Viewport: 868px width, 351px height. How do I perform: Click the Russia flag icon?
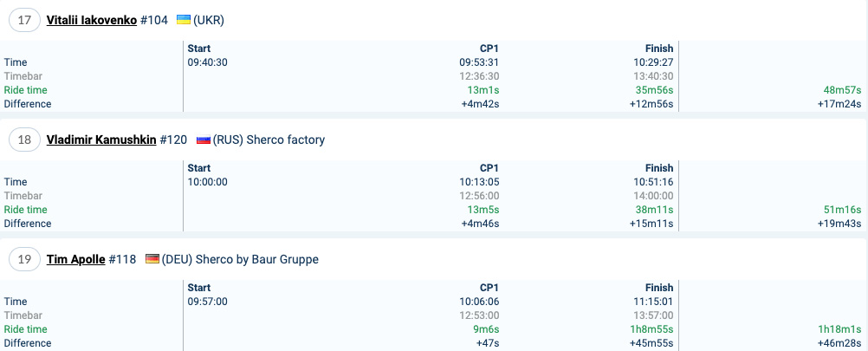(x=204, y=140)
